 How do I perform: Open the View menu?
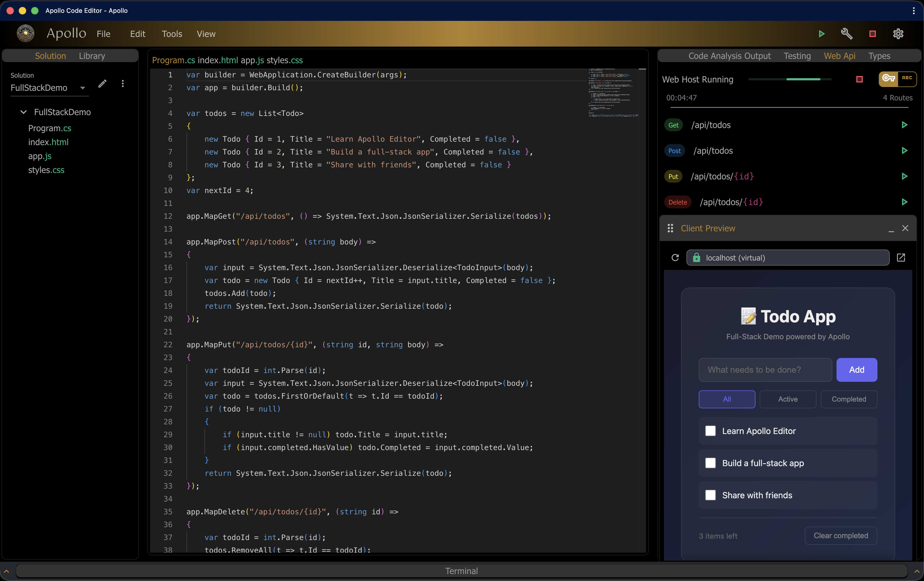206,34
